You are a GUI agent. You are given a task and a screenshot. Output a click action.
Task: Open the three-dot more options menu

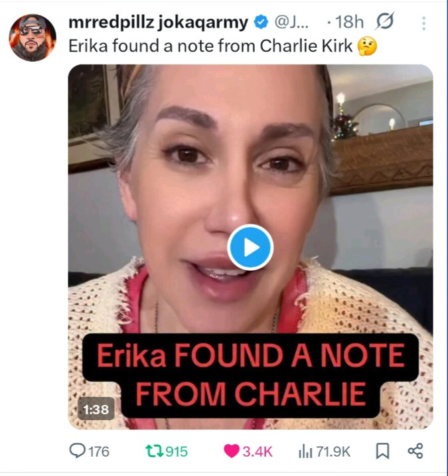pyautogui.click(x=423, y=23)
